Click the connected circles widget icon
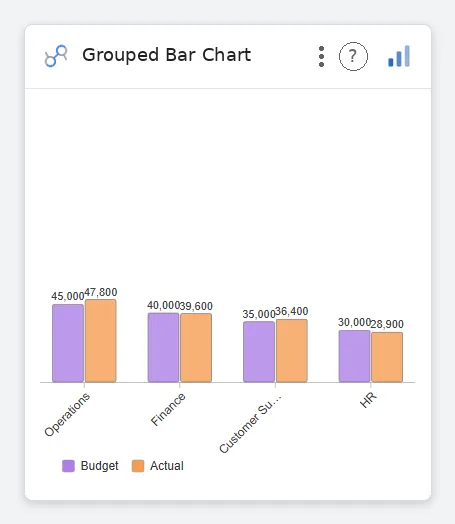The height and width of the screenshot is (524, 455). 56,56
